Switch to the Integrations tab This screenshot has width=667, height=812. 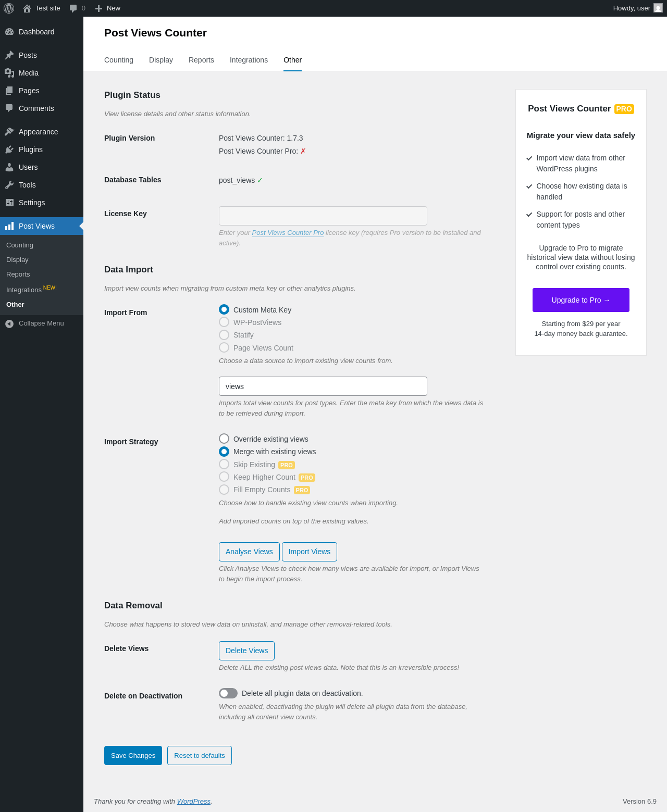pyautogui.click(x=249, y=60)
